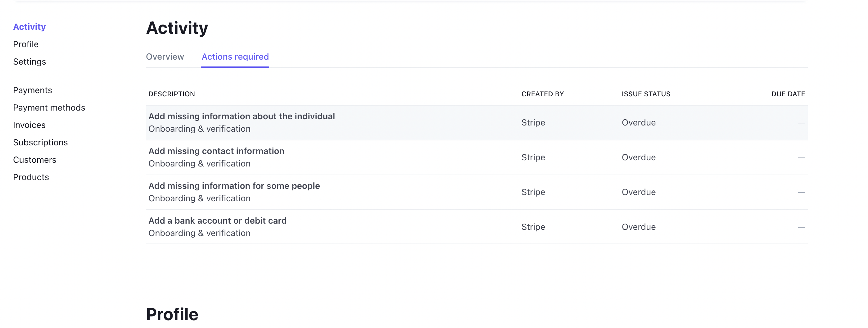The image size is (868, 328).
Task: Open Profile from the sidebar
Action: [x=25, y=44]
